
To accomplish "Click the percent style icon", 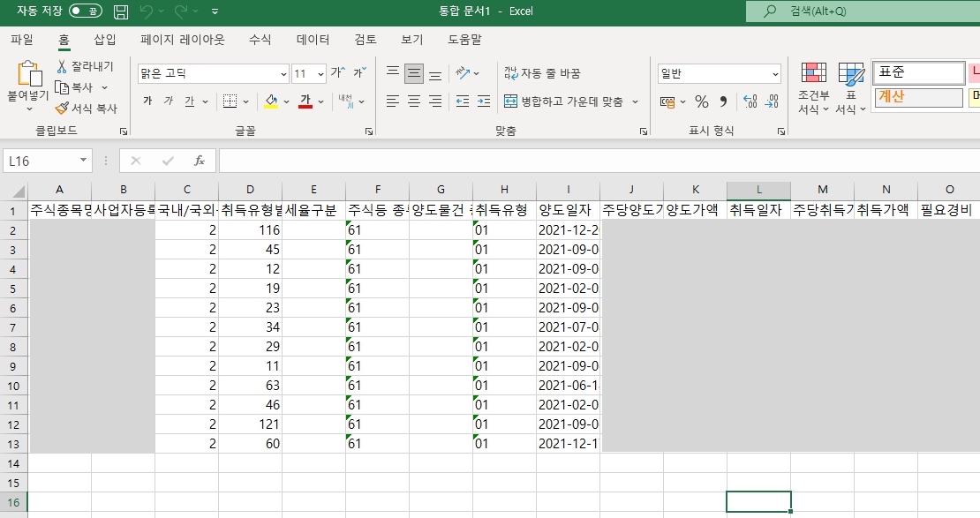I will [701, 101].
